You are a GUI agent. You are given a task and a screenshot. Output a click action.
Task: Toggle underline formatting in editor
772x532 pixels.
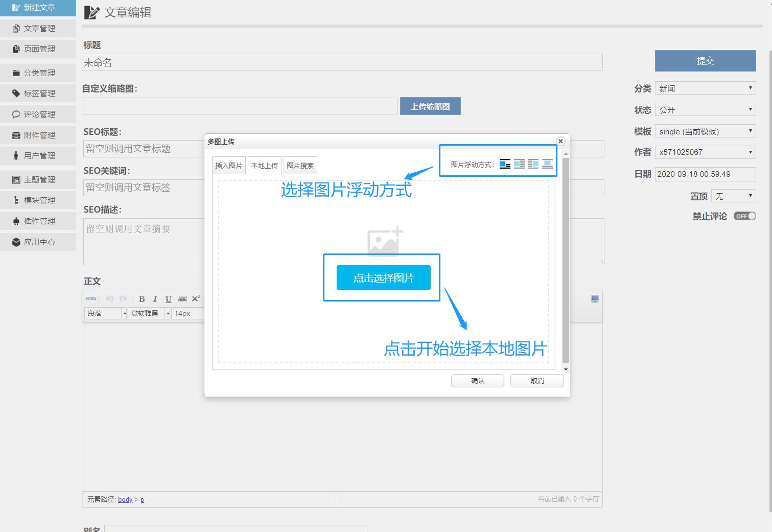168,299
